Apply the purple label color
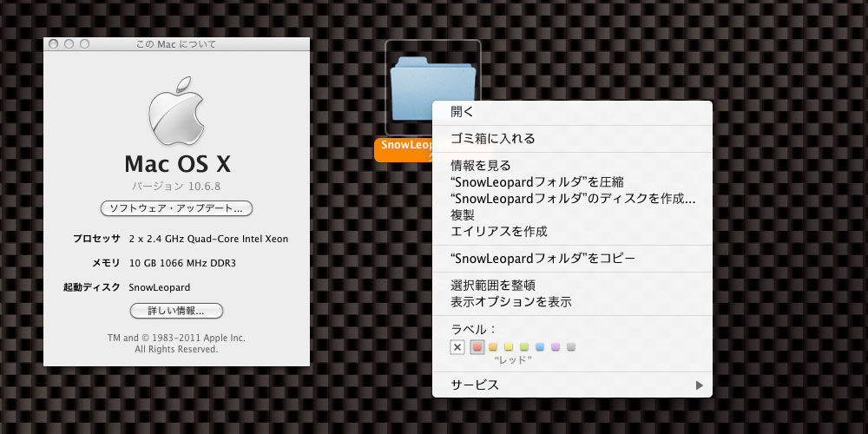868x434 pixels. [556, 347]
